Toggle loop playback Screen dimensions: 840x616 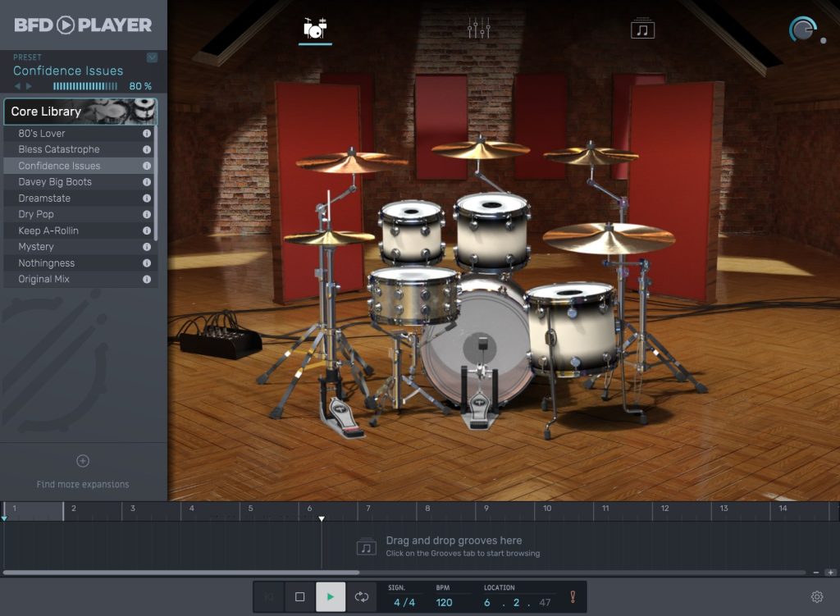pos(362,596)
